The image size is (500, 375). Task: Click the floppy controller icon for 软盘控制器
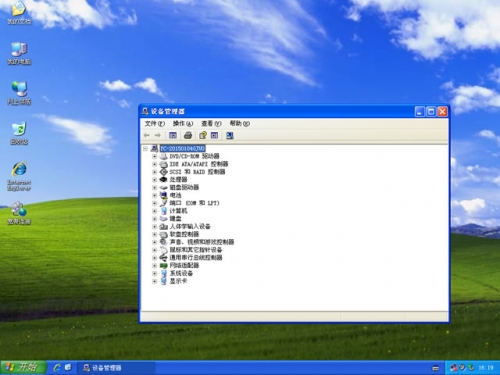coord(163,234)
